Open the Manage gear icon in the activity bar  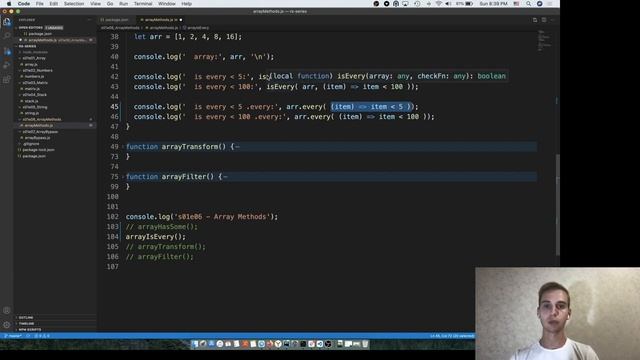[7, 325]
